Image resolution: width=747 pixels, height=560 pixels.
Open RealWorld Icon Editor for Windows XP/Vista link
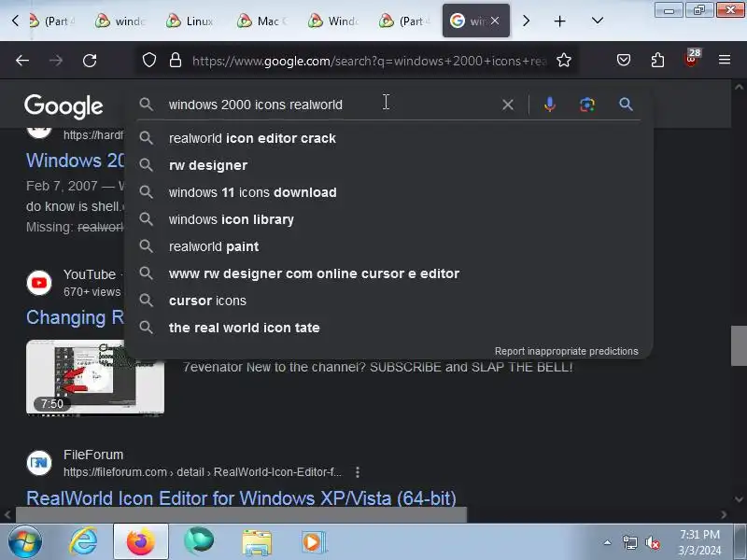[x=241, y=498]
